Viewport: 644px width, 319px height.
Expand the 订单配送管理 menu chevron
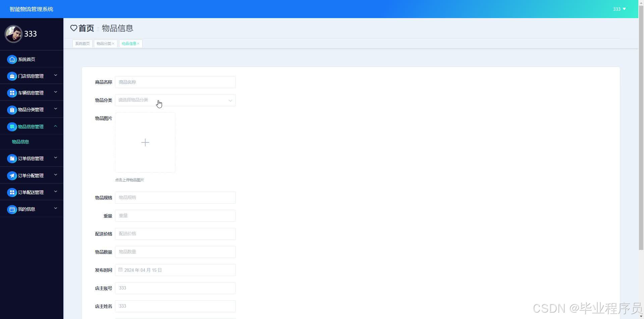tap(56, 192)
